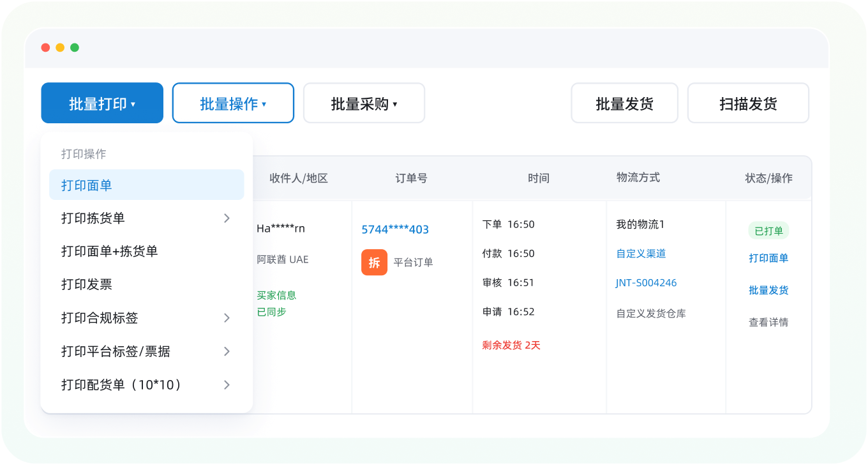Expand submenu arrow beside 打印合规标签

click(x=227, y=318)
